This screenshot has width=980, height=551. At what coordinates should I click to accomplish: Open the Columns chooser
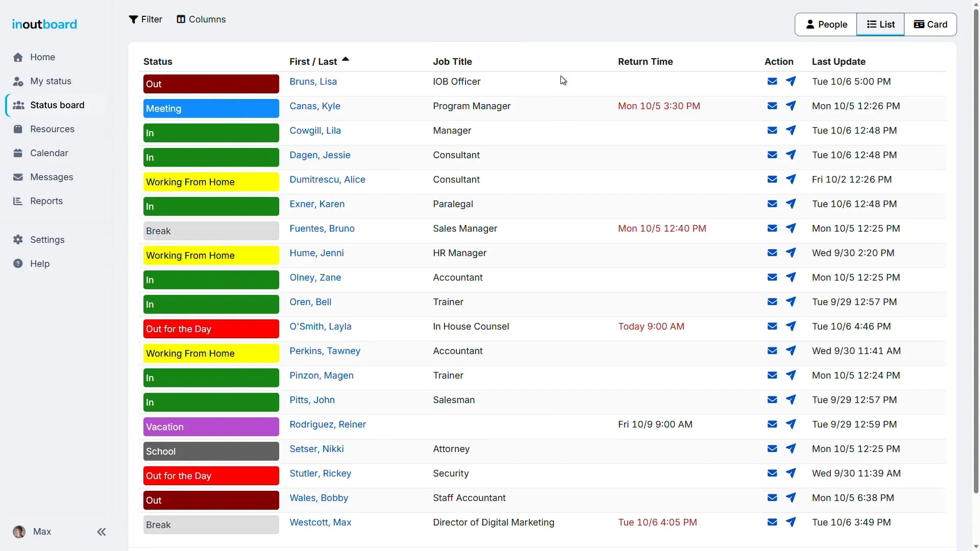click(201, 19)
